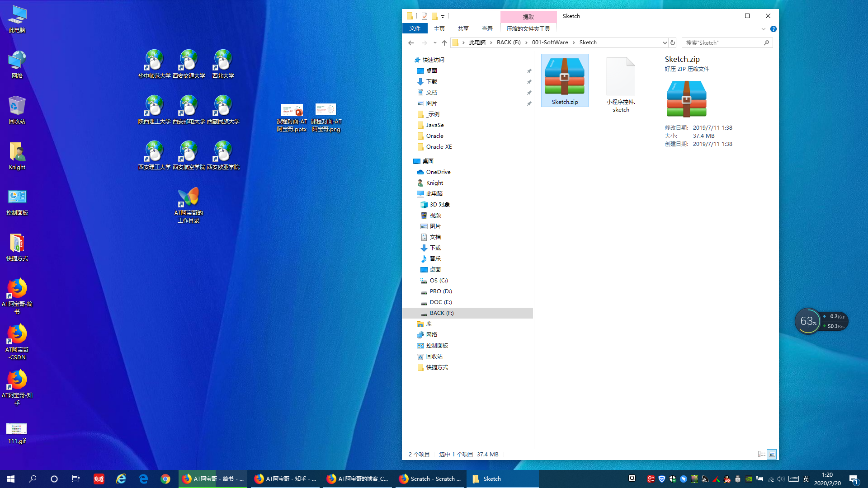Customize quick access toolbar dropdown
Screen dimensions: 868x488
point(443,17)
